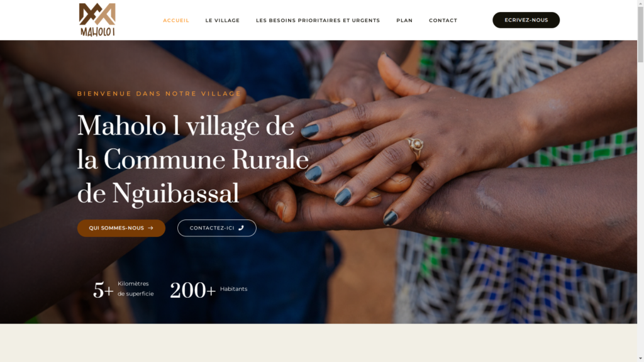
Task: Click the Bienvenue dans notre village subtitle
Action: pos(159,94)
